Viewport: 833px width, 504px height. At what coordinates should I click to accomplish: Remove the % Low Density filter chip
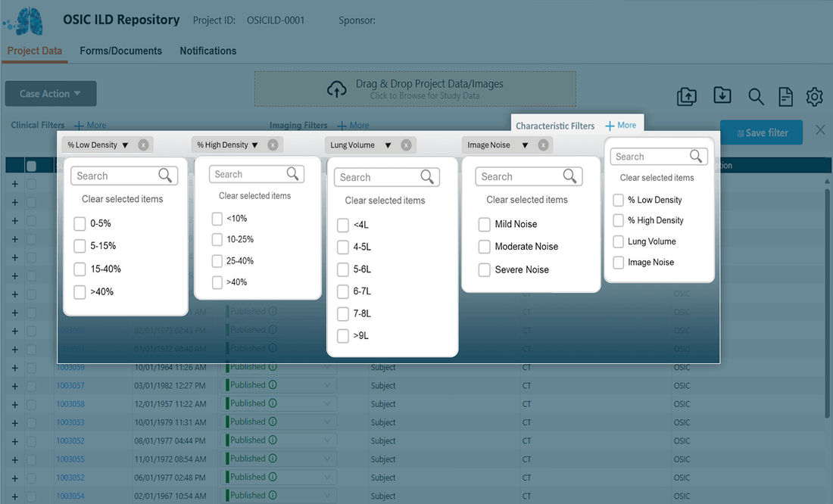[144, 145]
